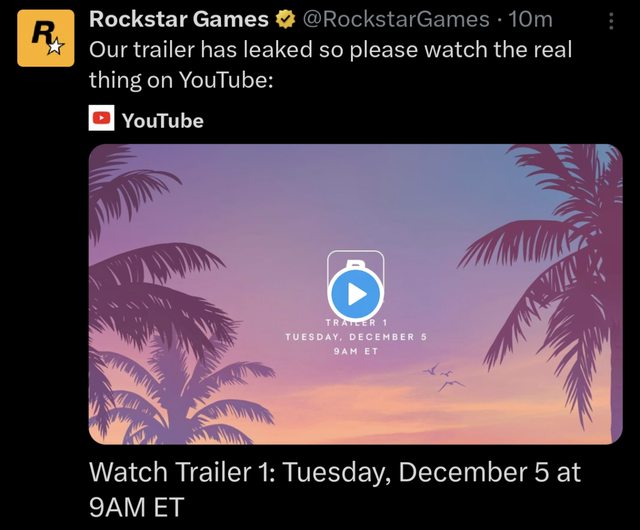Click the 9AM ET text in the thumbnail
Viewport: 640px width, 530px height.
[356, 351]
